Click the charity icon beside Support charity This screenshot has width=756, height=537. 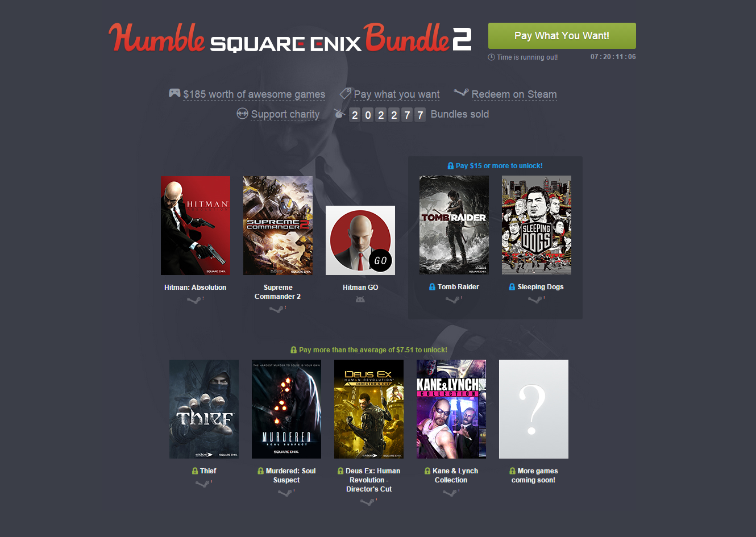242,113
